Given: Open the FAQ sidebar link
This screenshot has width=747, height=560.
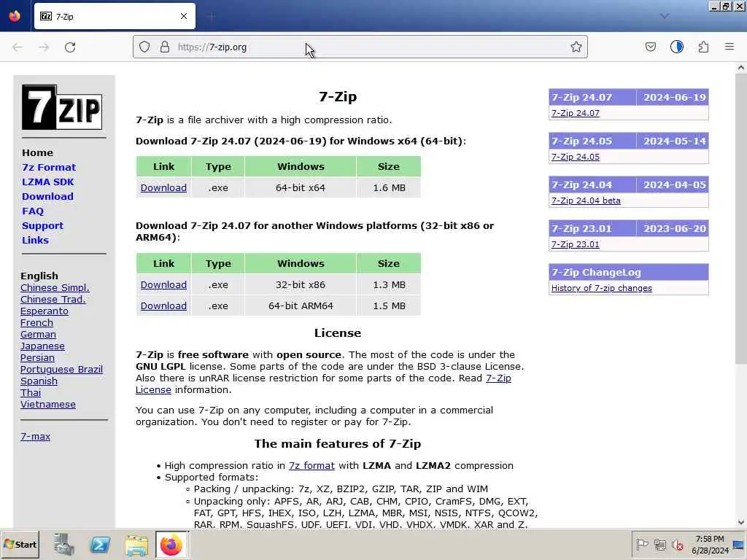Looking at the screenshot, I should (32, 211).
